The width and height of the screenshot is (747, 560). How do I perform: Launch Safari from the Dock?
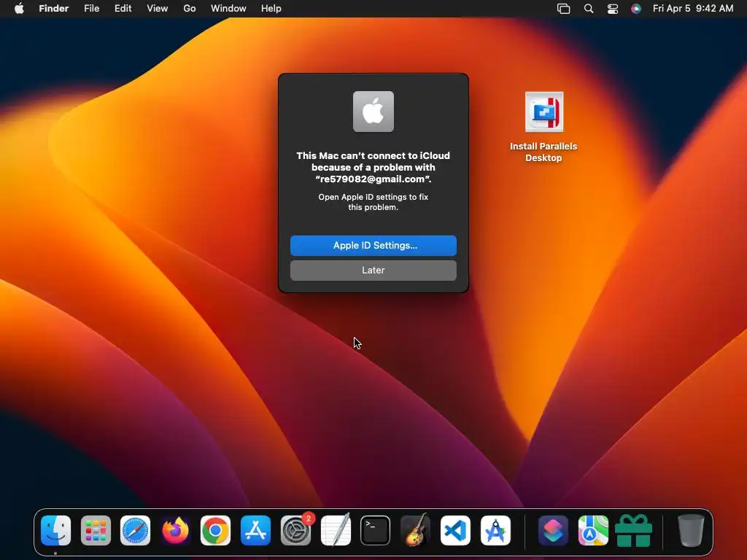[x=135, y=531]
